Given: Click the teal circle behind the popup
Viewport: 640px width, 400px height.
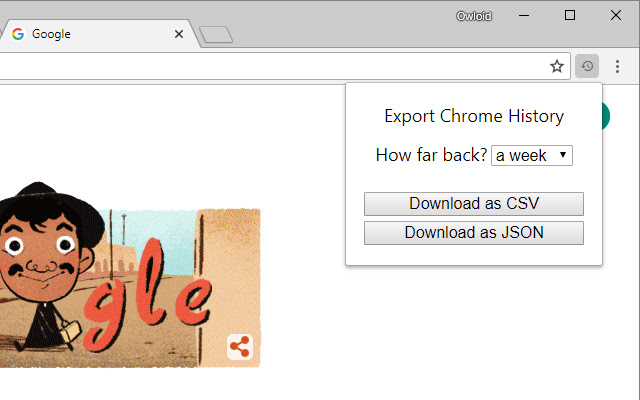Looking at the screenshot, I should pos(606,116).
